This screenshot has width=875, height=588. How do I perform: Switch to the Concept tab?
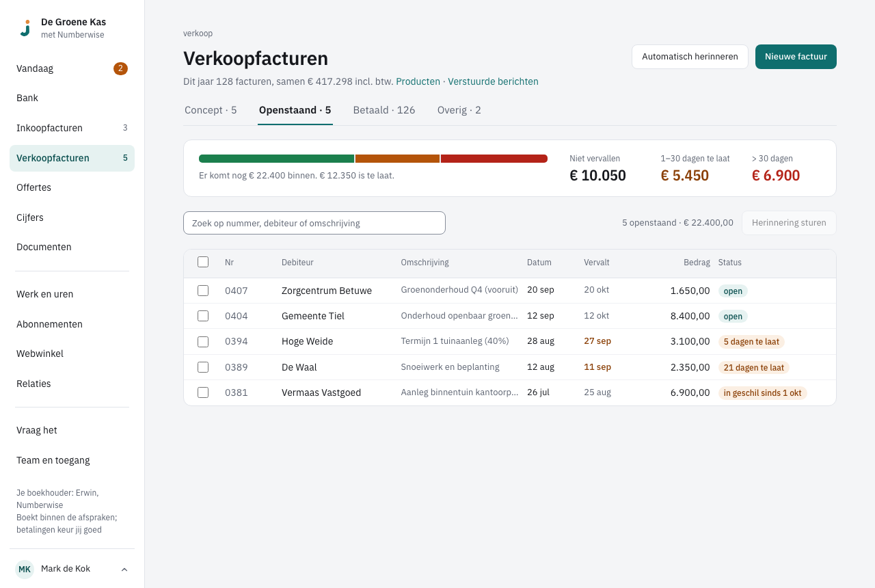pyautogui.click(x=211, y=110)
